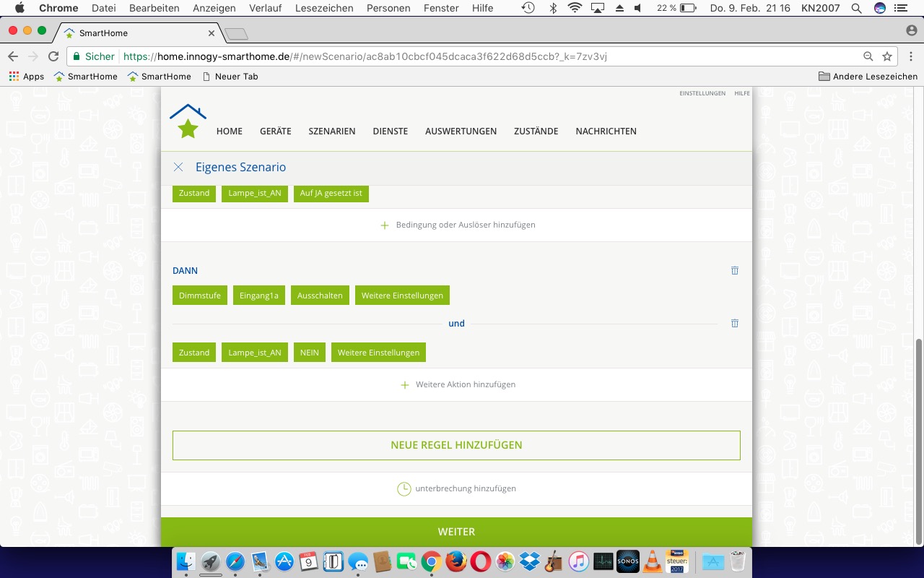Screen dimensions: 924x578
Task: Open the SZENARIEN navigation tab
Action: click(x=331, y=131)
